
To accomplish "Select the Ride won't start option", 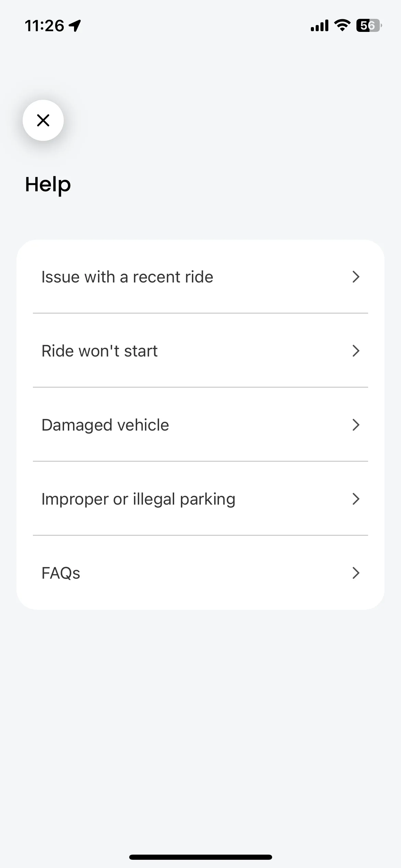I will [200, 350].
